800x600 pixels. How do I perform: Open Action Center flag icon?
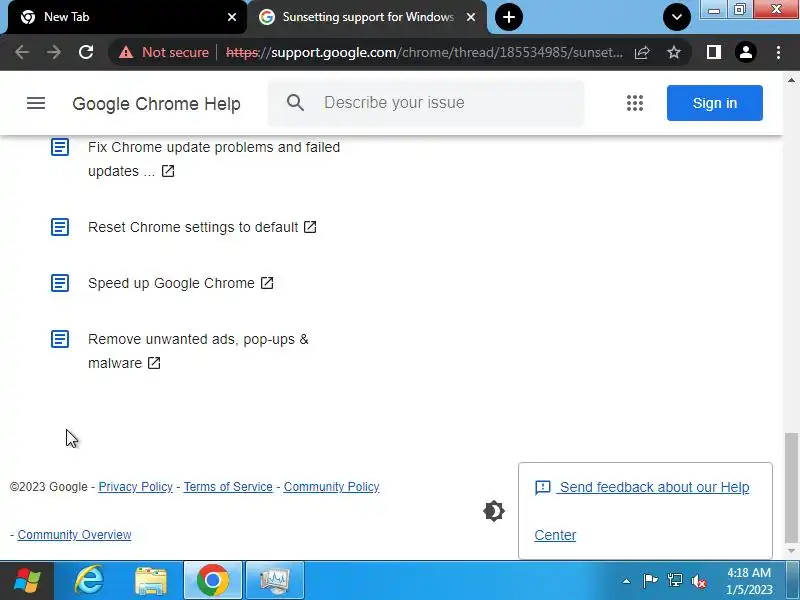point(650,581)
